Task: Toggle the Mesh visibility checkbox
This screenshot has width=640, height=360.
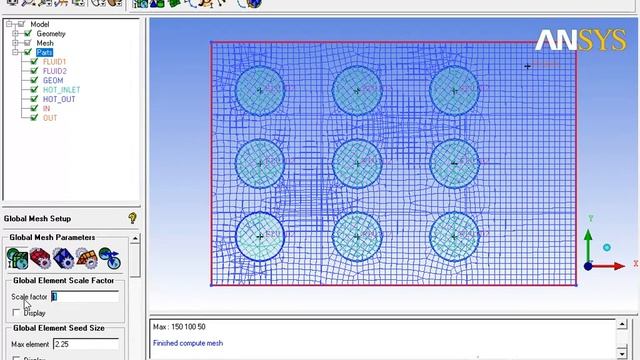Action: coord(28,43)
